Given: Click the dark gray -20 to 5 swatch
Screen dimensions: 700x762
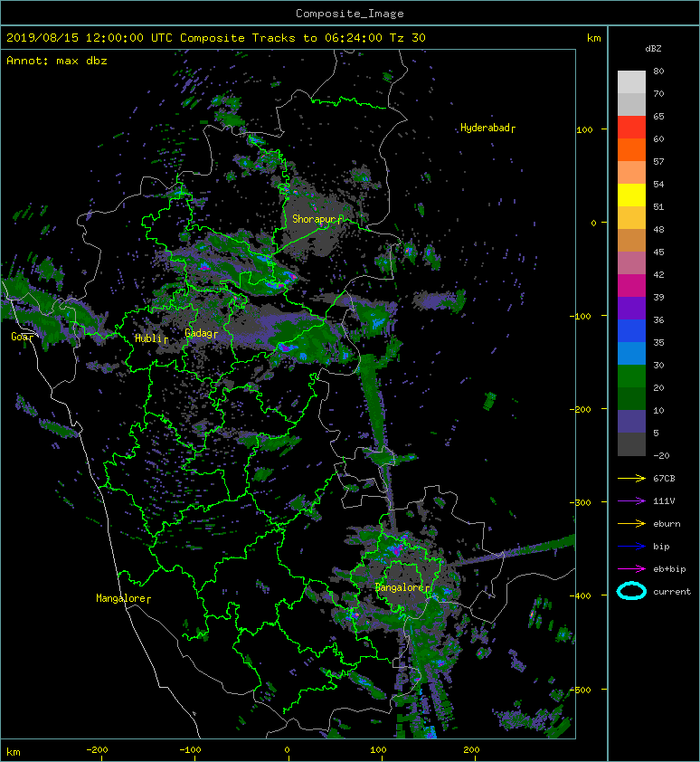Looking at the screenshot, I should click(631, 444).
